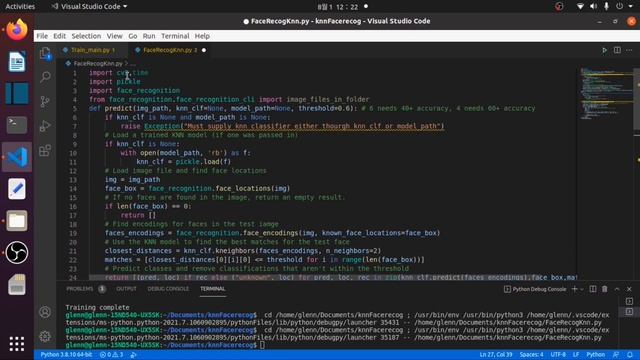The height and width of the screenshot is (360, 640).
Task: Close FaceRecogKnn.py tab via unsaved dot
Action: coord(204,50)
